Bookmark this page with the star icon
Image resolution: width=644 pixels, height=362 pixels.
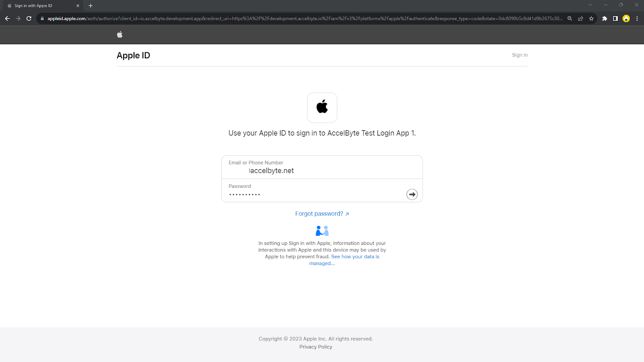[591, 19]
